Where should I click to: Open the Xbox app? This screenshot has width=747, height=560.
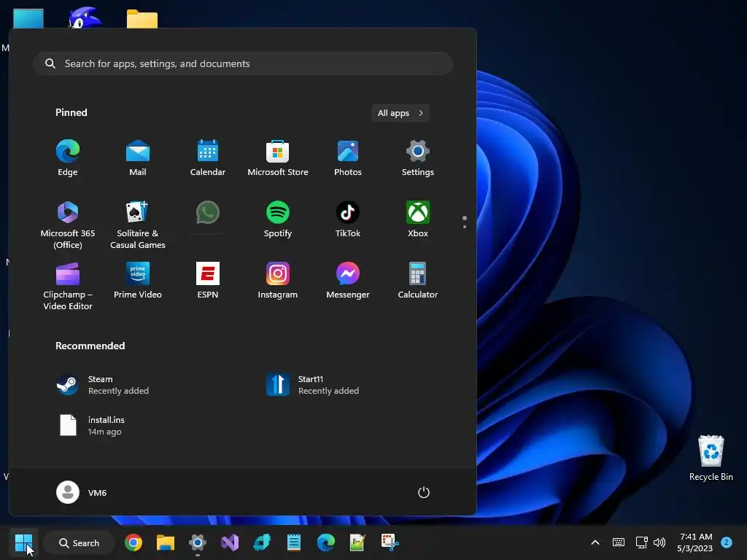418,219
